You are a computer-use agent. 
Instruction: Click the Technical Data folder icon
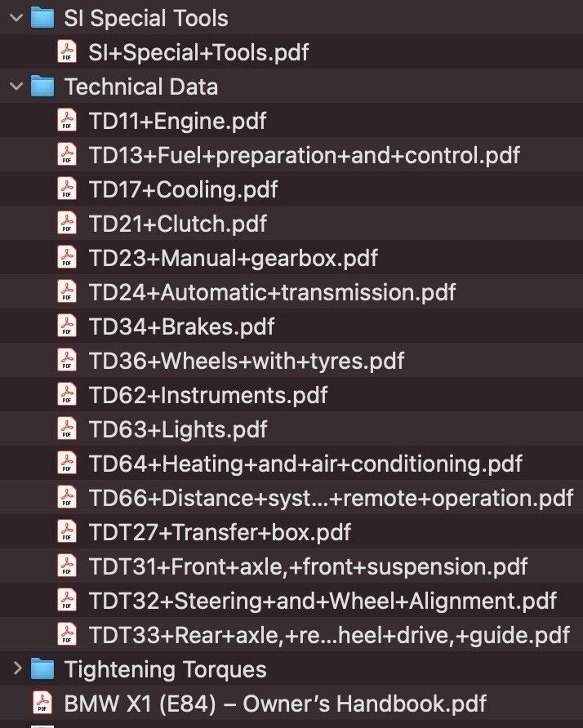coord(42,87)
